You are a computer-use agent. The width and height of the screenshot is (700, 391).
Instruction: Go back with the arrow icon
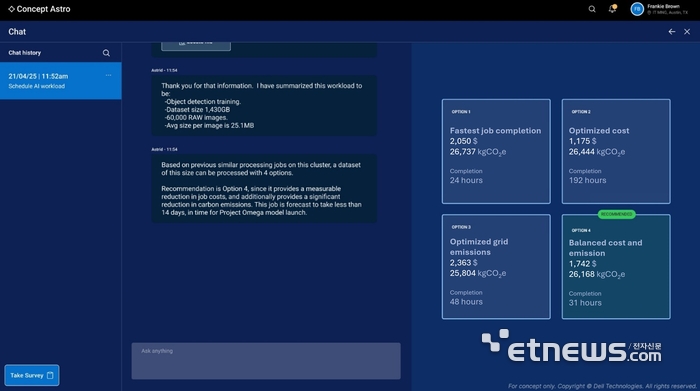click(671, 32)
